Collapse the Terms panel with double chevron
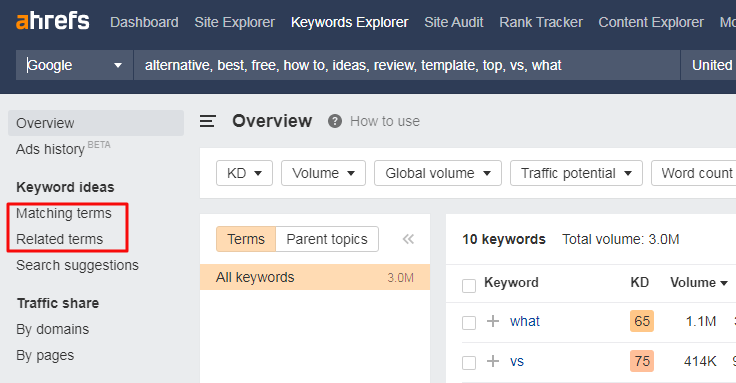Screen dimensions: 736x383 point(408,239)
